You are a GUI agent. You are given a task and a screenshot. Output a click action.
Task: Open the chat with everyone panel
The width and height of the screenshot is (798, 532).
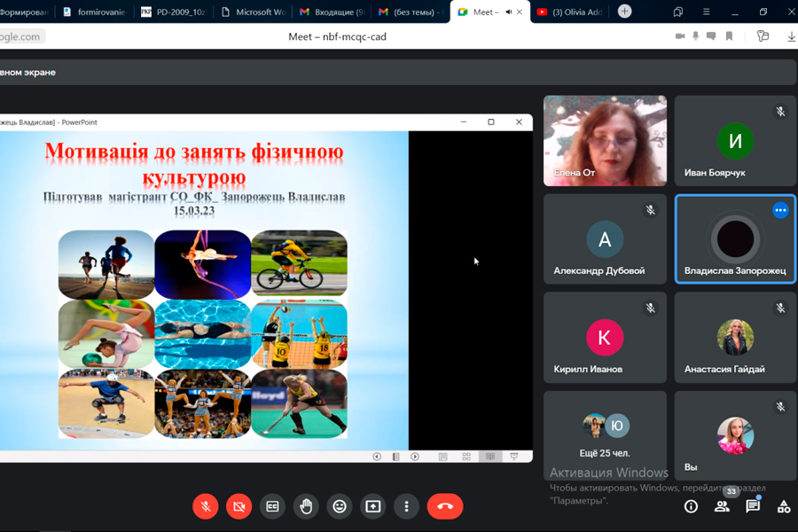(x=753, y=506)
